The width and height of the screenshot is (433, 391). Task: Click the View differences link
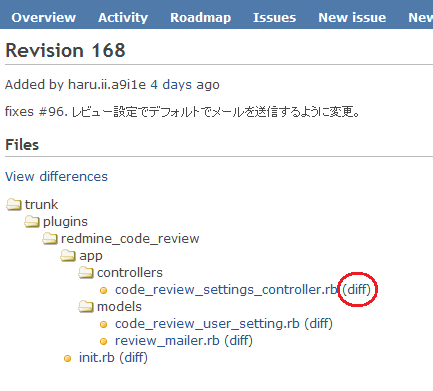coord(56,176)
